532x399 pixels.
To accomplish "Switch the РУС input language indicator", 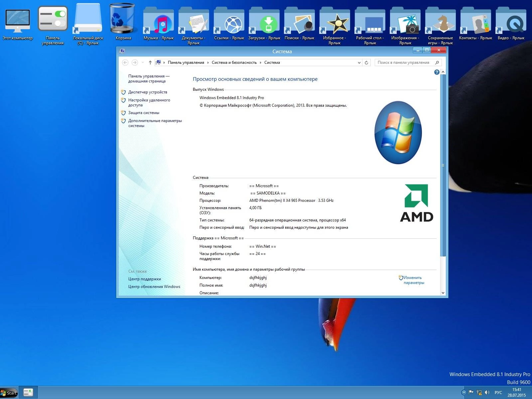I will pyautogui.click(x=498, y=393).
